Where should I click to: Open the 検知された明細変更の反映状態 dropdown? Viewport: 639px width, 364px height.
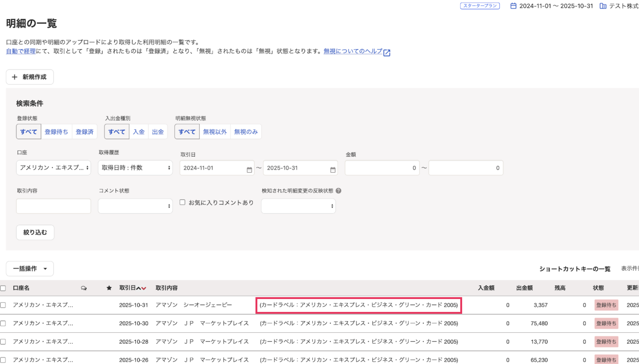[298, 206]
